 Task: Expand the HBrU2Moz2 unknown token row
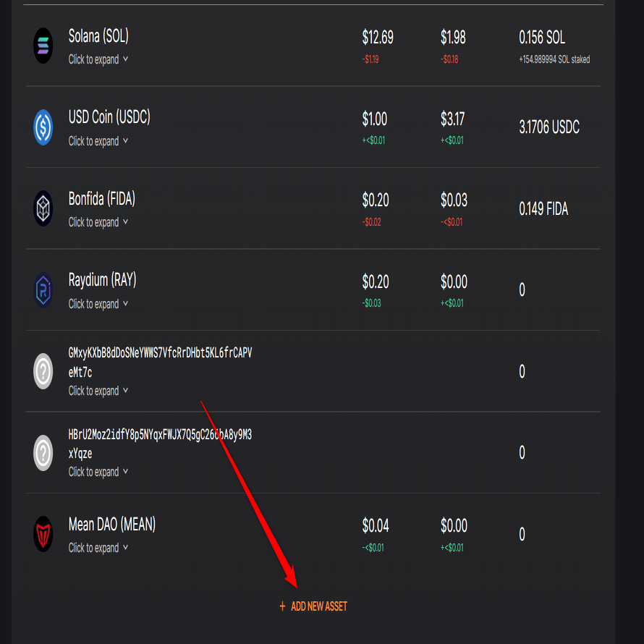[98, 472]
